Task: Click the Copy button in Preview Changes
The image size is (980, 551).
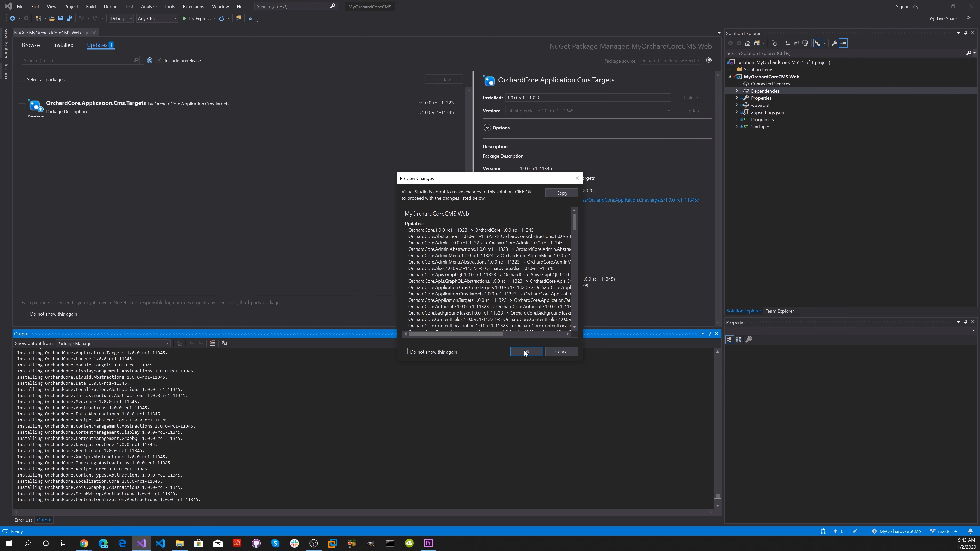Action: pyautogui.click(x=561, y=193)
